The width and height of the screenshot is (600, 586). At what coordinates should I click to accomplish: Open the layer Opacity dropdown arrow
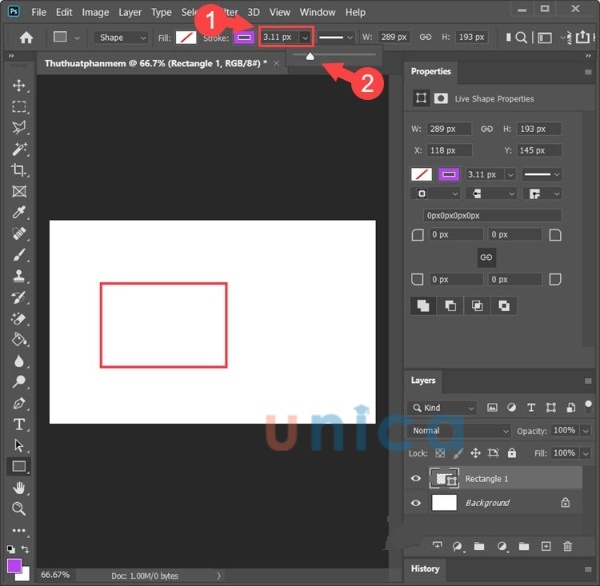(x=586, y=431)
